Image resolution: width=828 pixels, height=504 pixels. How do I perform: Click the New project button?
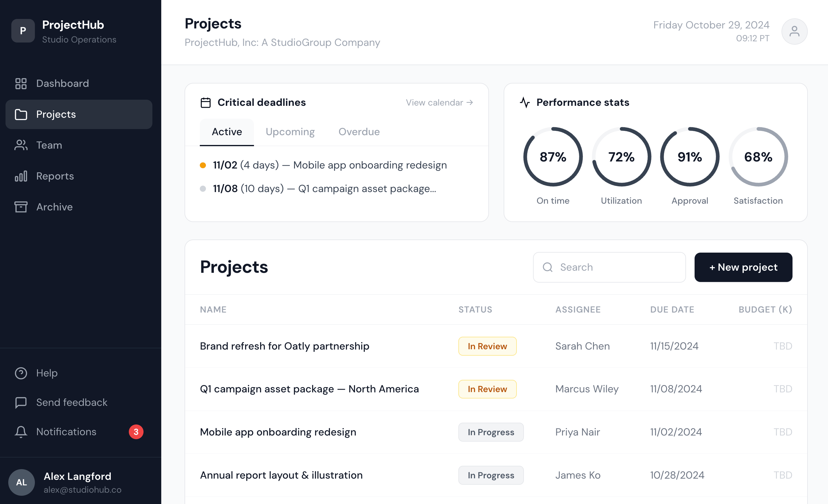pos(743,267)
